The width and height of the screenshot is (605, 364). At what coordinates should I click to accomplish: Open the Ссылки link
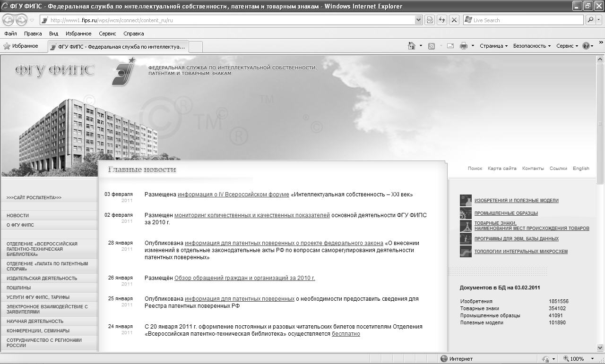[558, 169]
